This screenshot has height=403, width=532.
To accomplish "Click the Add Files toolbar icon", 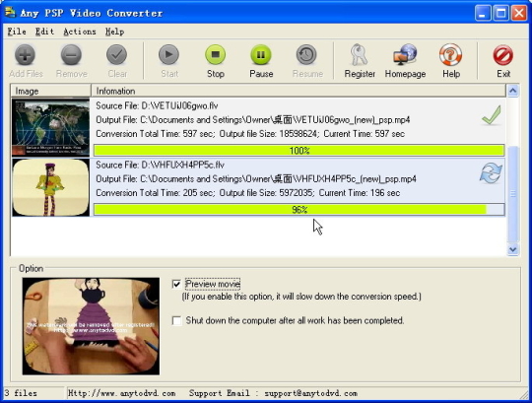I will pos(25,55).
